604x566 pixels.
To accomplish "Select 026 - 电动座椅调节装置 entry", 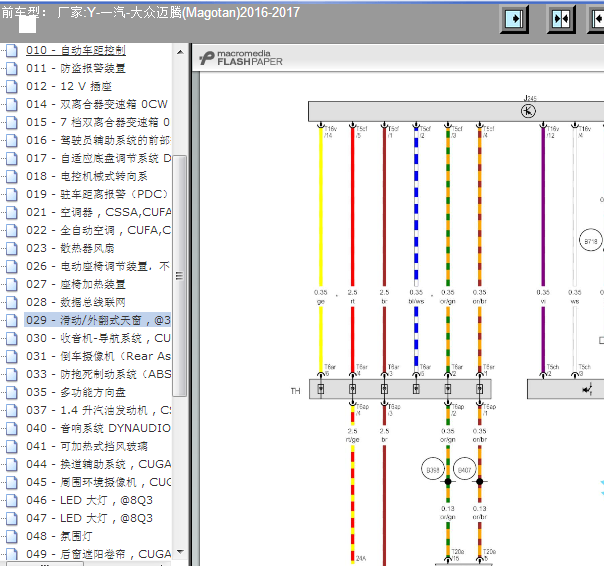I will (98, 266).
